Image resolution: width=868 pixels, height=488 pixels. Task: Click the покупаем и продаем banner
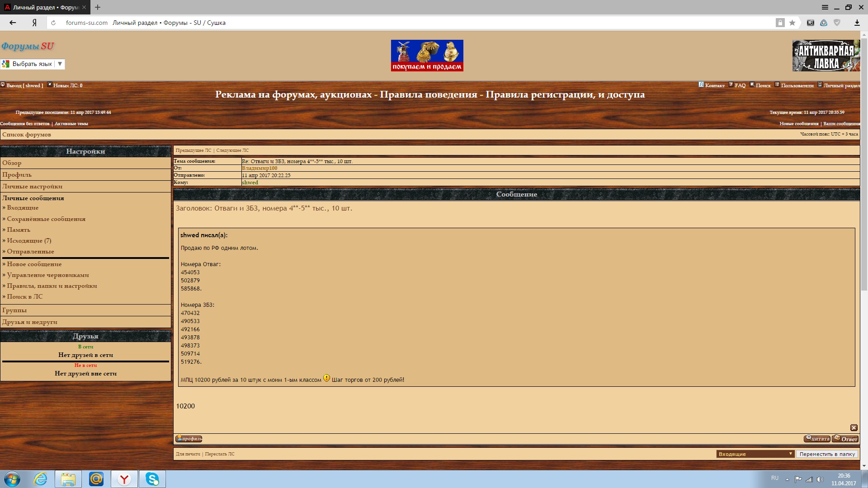(x=427, y=56)
